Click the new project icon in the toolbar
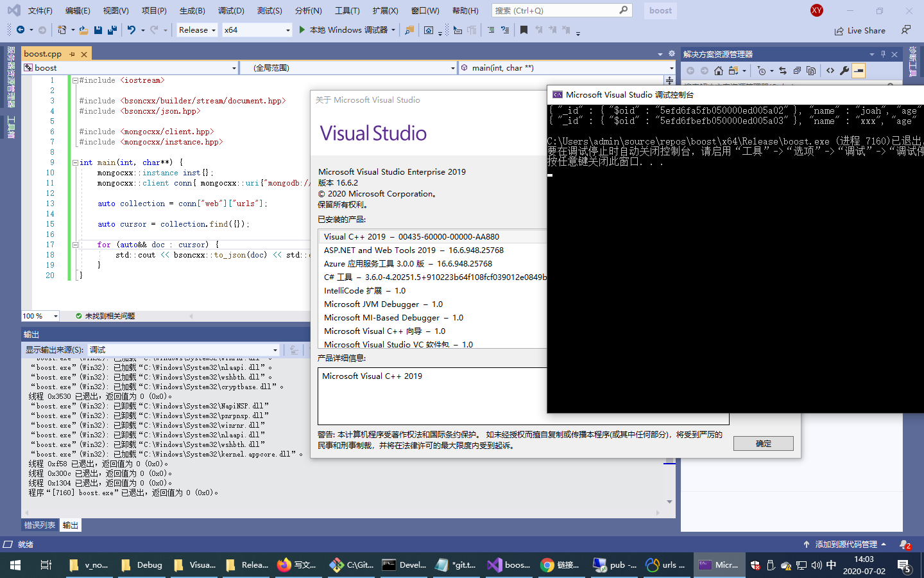 [x=62, y=30]
